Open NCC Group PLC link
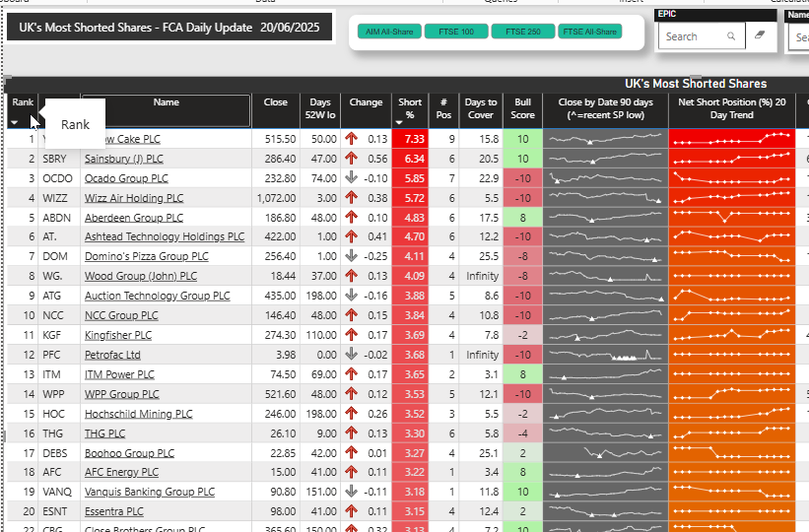This screenshot has height=532, width=809. pyautogui.click(x=121, y=315)
